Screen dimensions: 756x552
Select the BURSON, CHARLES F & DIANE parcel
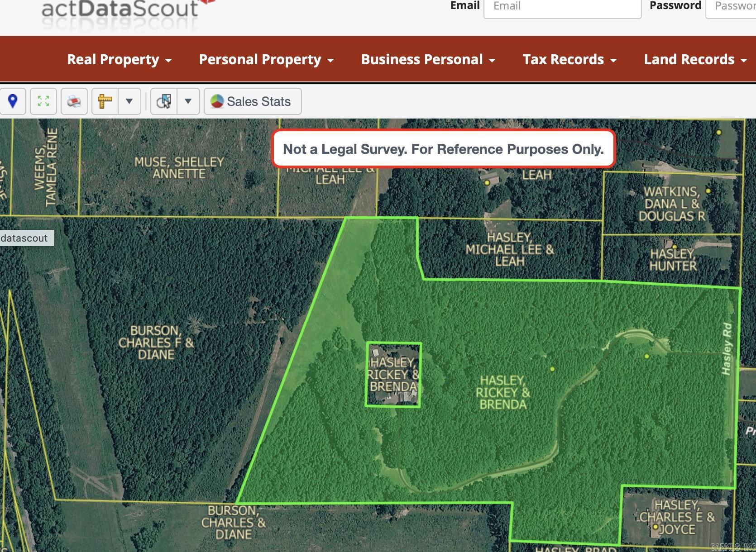pyautogui.click(x=156, y=343)
